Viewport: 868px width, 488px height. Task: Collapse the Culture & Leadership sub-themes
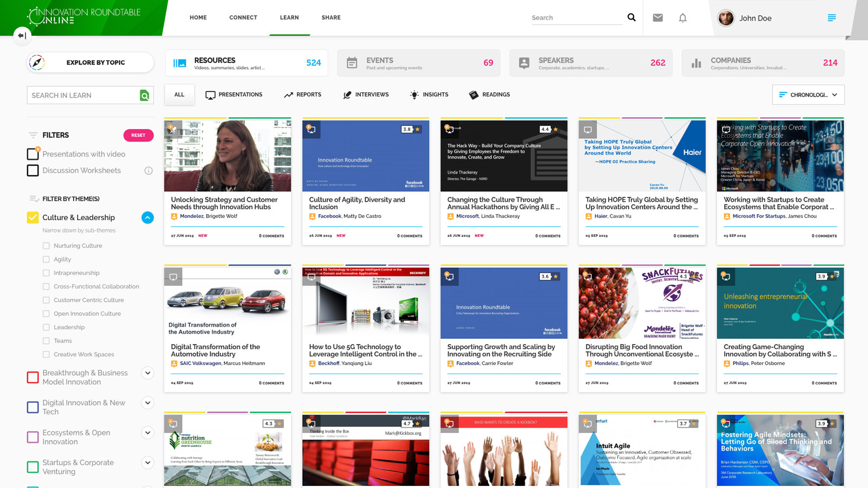(148, 217)
